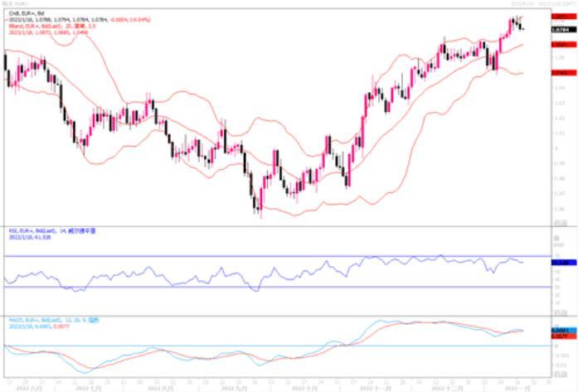Screen dimensions: 578x392
Task: Click the candlestick OHLC values line under Cndl label
Action: click(66, 20)
